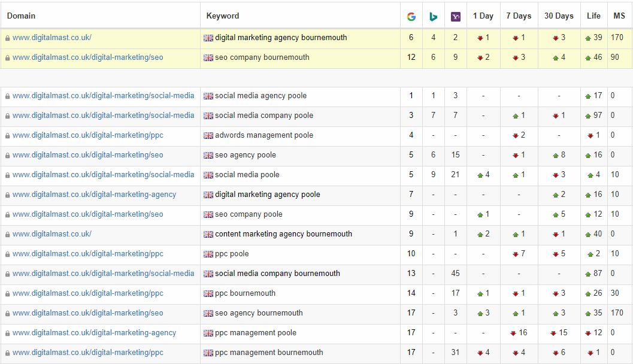Screen dimensions: 633x364
Task: Click the padlock icon in the 'seo company bournemouth' row
Action: [x=8, y=58]
